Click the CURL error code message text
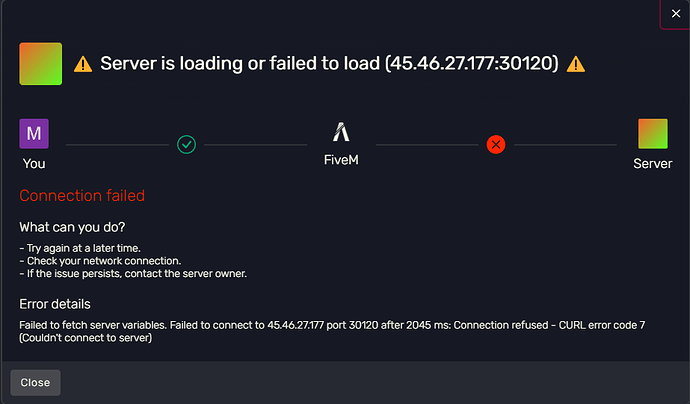The width and height of the screenshot is (690, 404). click(332, 331)
